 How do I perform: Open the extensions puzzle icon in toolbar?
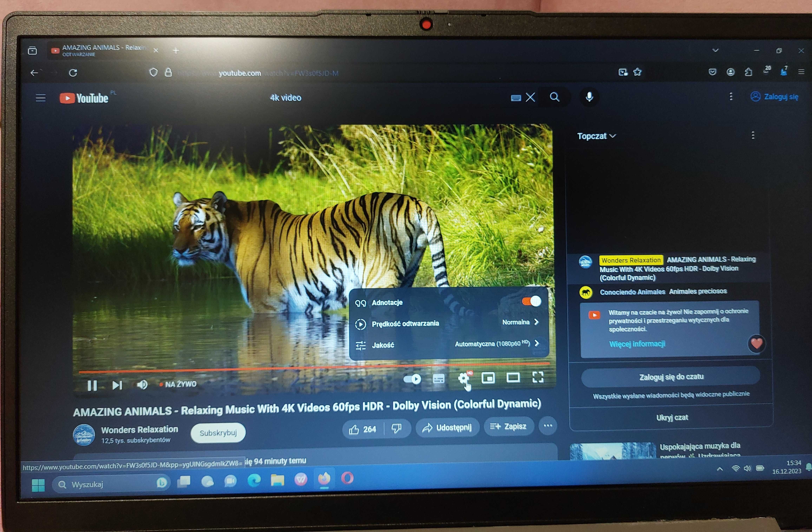748,72
